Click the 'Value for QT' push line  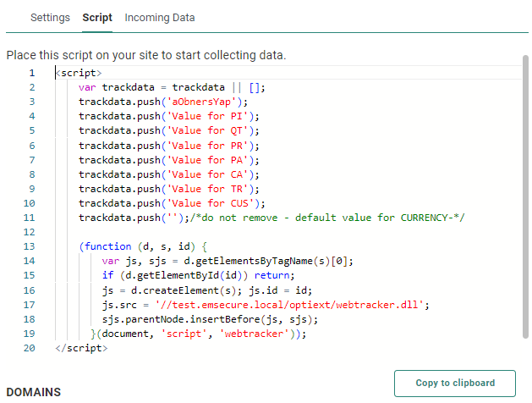click(169, 130)
